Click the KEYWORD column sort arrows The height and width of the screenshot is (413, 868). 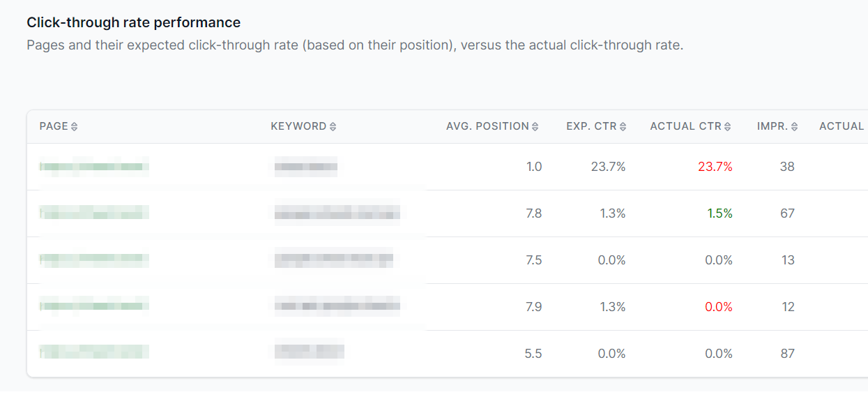click(x=333, y=127)
